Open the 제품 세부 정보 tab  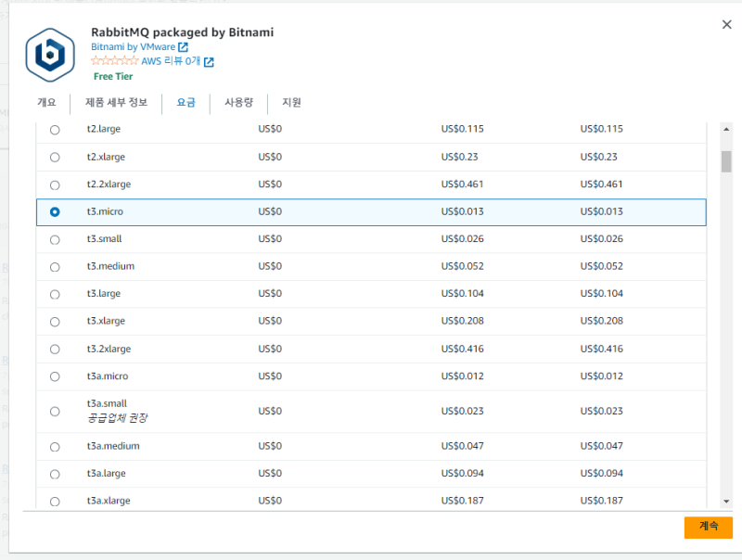[x=117, y=102]
